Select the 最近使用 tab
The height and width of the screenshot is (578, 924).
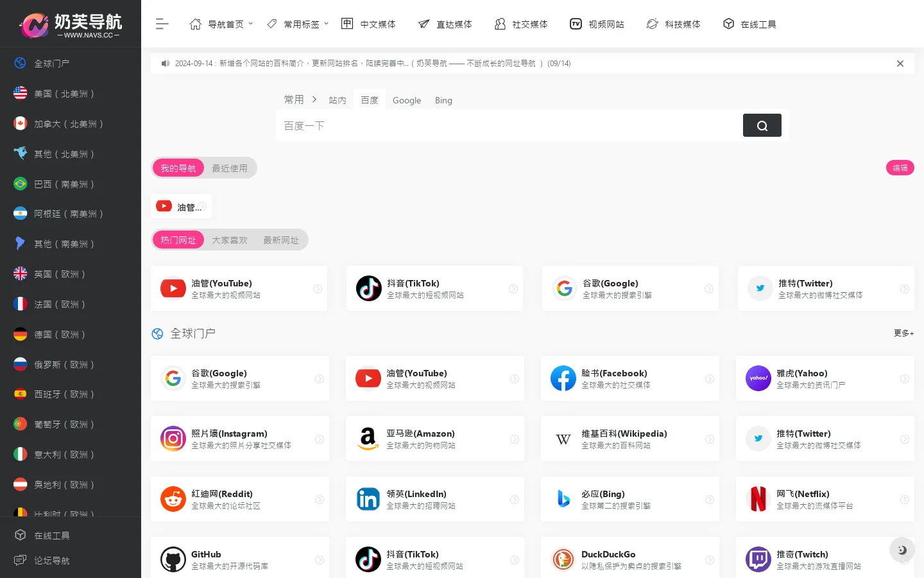pos(230,168)
